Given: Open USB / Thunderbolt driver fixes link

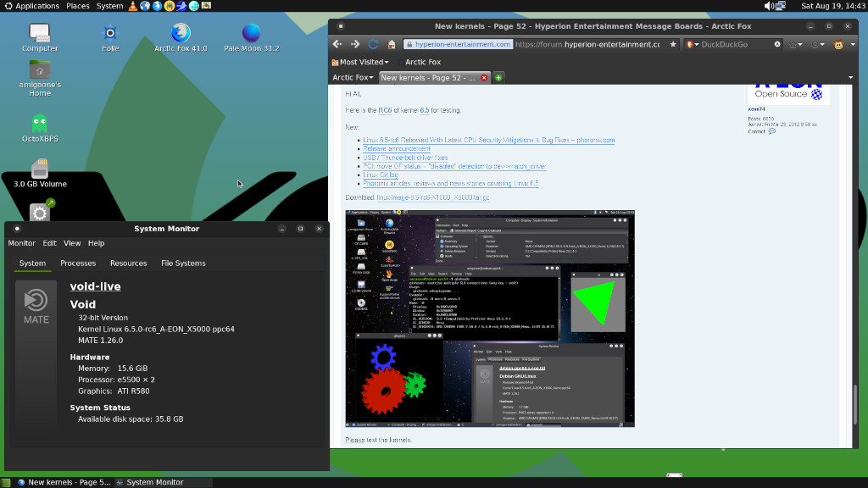Looking at the screenshot, I should [x=405, y=157].
